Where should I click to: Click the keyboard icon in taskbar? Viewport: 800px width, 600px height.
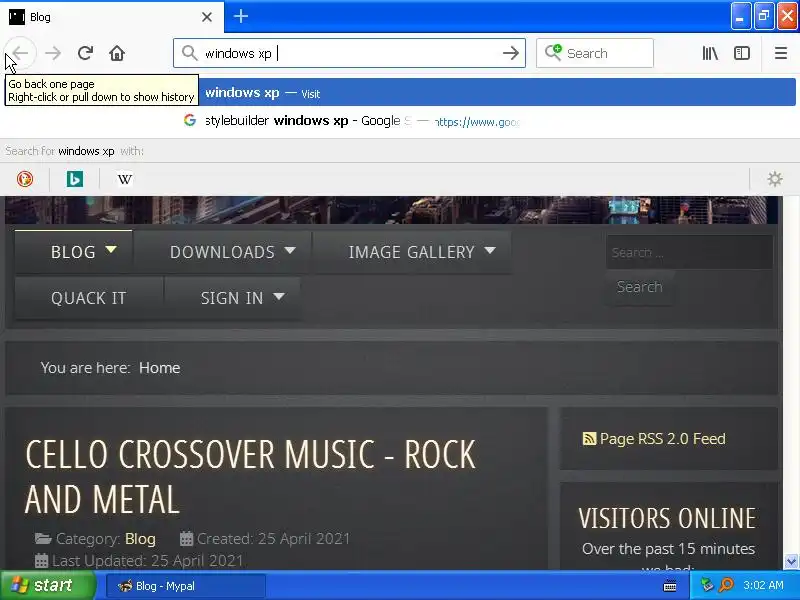click(x=670, y=586)
